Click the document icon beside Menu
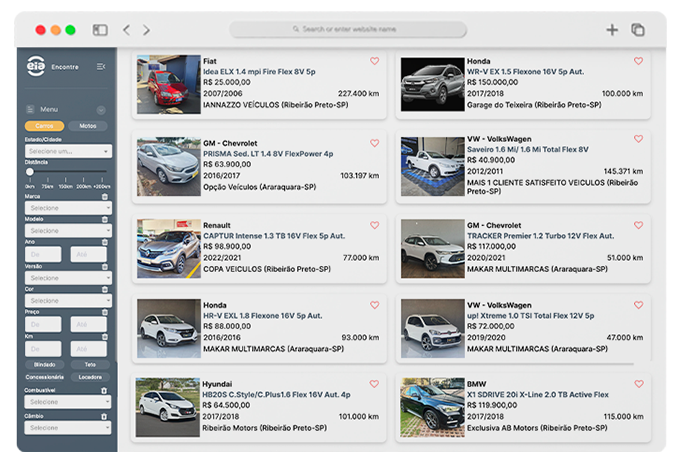 click(30, 109)
